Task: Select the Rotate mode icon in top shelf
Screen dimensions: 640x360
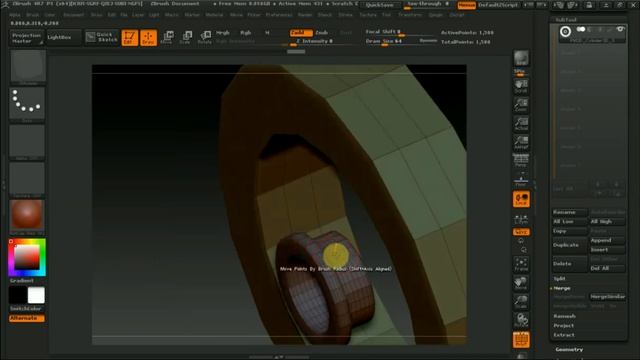Action: [204, 38]
